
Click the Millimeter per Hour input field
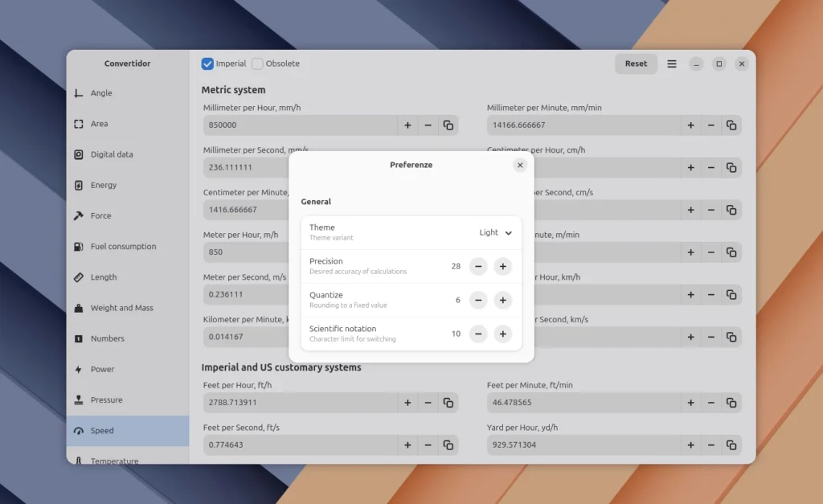tap(300, 125)
